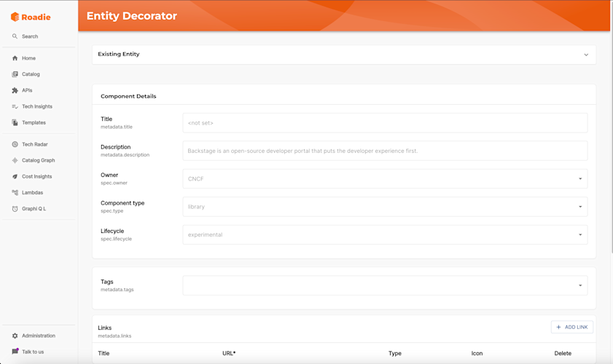Click the Title input field
This screenshot has height=364, width=613.
(385, 123)
